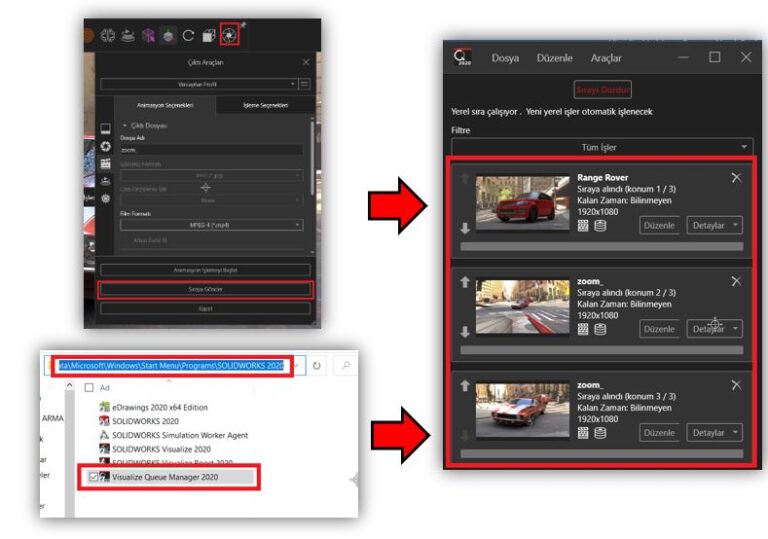Screen dimensions: 768x539
Task: Switch to the İşleme Seçenekleri tab
Action: 266,105
